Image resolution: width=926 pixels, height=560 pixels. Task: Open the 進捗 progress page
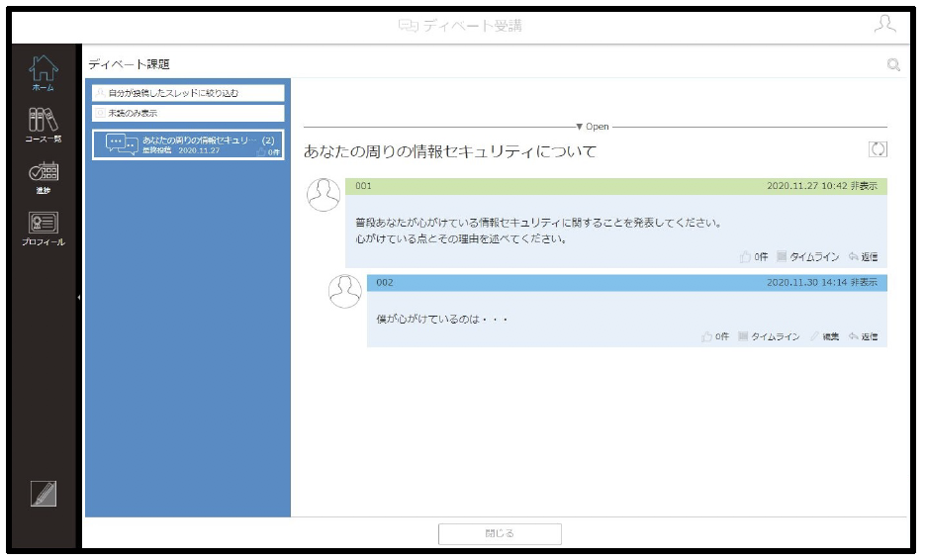tap(44, 177)
